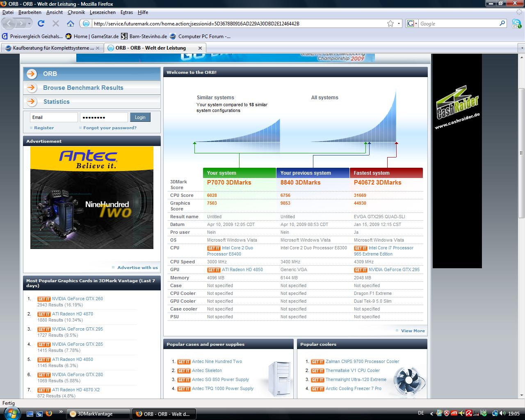
Task: Click the Windows Start orb
Action: (x=11, y=413)
